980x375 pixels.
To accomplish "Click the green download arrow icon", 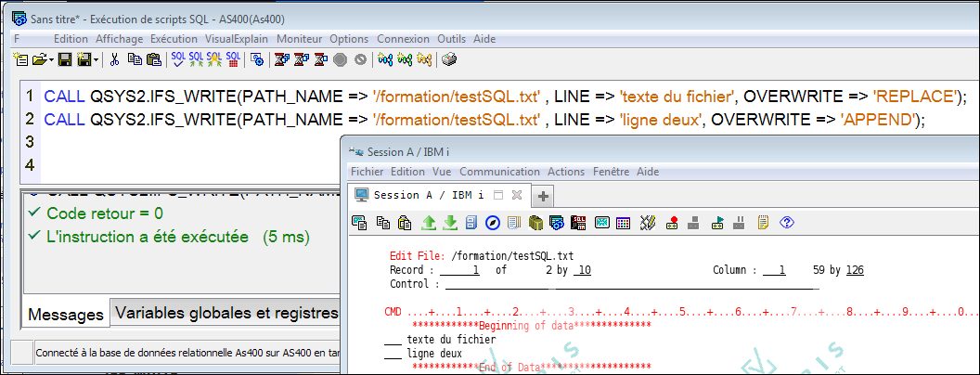I will (x=450, y=223).
